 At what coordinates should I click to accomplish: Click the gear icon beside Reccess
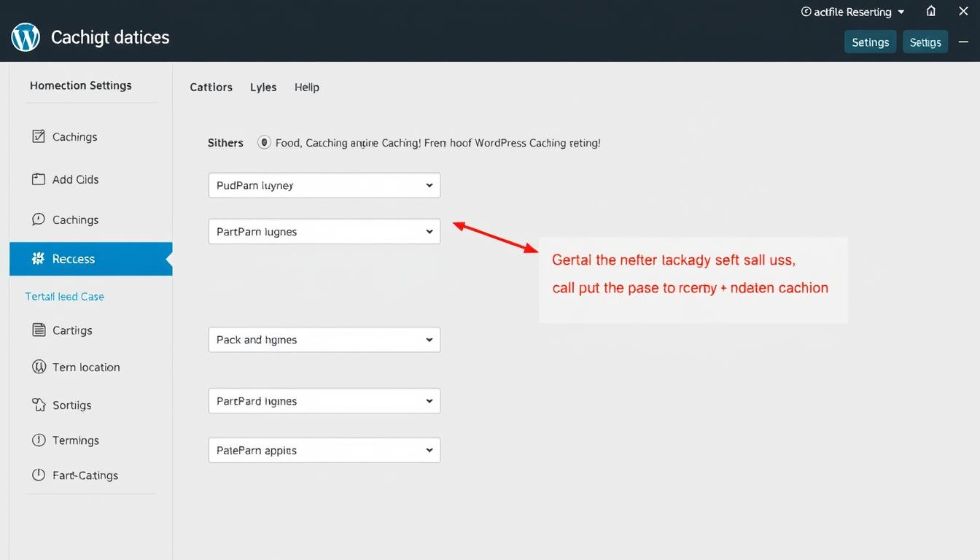click(39, 259)
